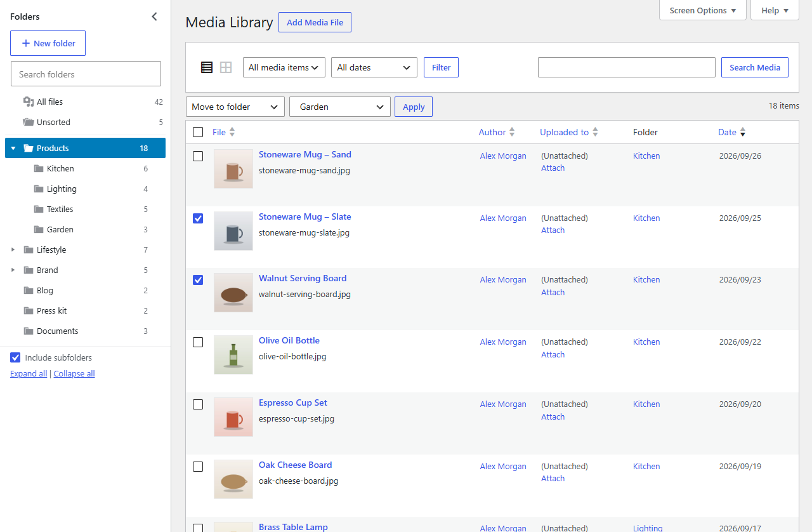Open the Move to folder bulk action dropdown
Screen dimensions: 812x532
235,107
